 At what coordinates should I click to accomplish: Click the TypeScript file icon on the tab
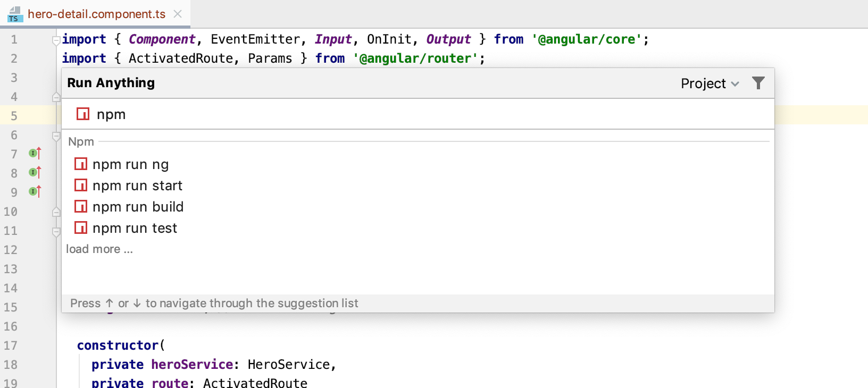14,14
